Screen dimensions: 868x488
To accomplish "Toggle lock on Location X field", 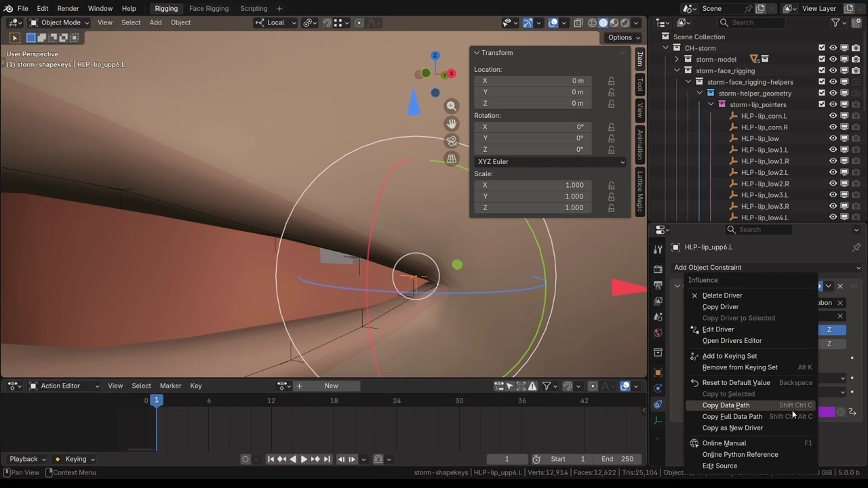I will point(611,81).
